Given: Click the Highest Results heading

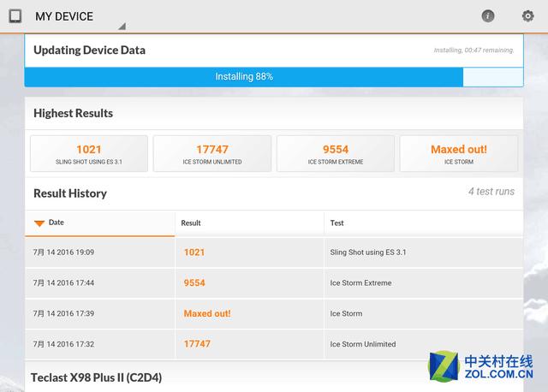Looking at the screenshot, I should [x=73, y=113].
